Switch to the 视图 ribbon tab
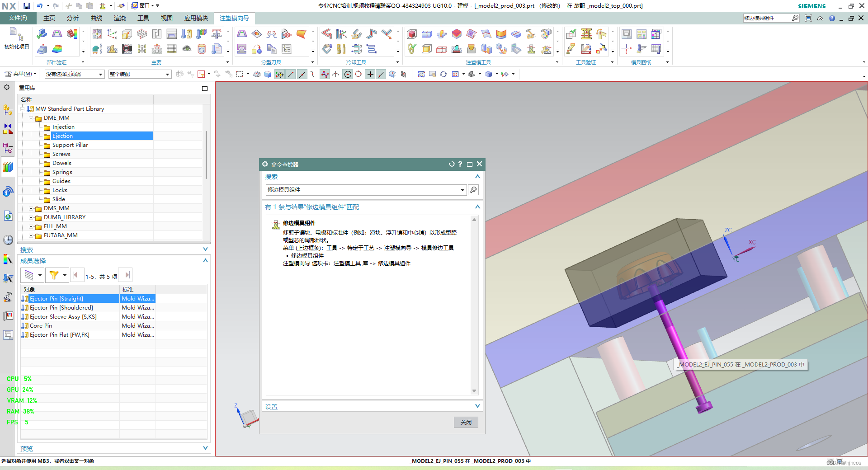 (x=167, y=18)
